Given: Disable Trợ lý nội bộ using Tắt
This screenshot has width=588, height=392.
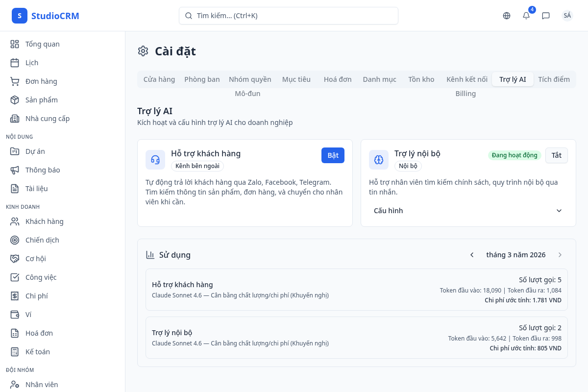Looking at the screenshot, I should [x=557, y=155].
